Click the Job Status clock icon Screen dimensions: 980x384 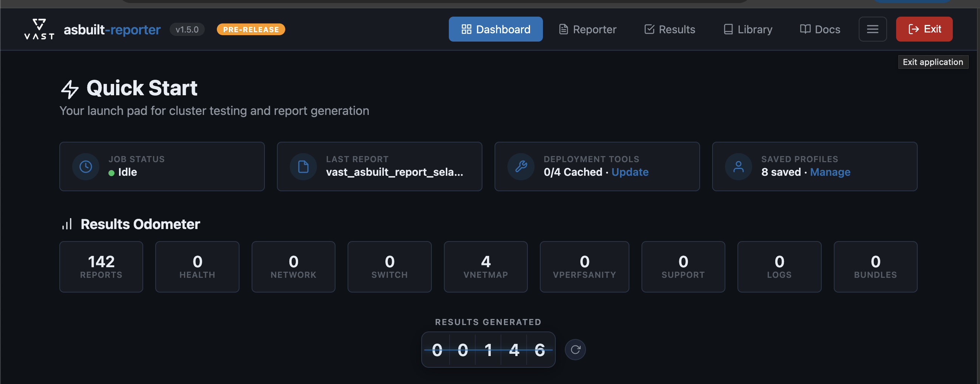point(86,167)
